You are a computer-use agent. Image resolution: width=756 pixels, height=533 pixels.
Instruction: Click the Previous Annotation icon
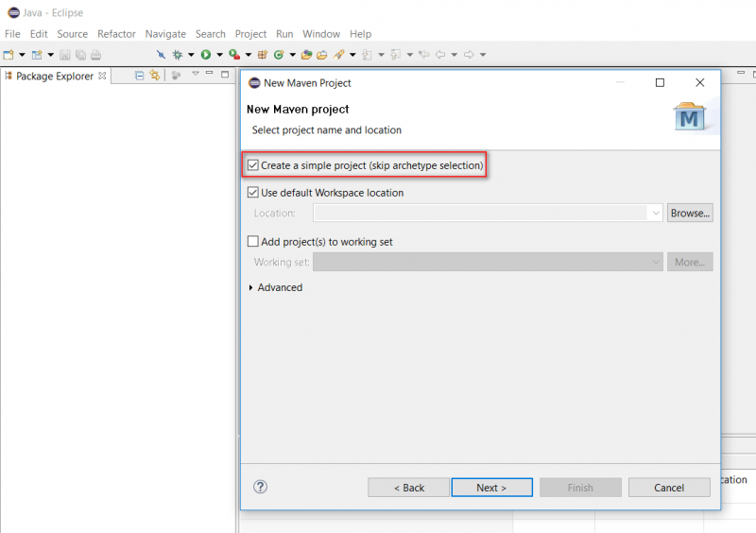[396, 55]
